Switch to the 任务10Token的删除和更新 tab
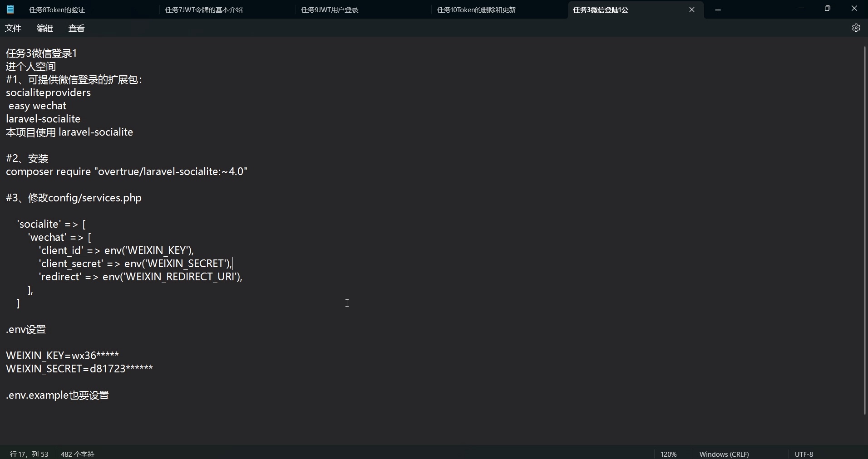This screenshot has height=459, width=868. pyautogui.click(x=476, y=9)
